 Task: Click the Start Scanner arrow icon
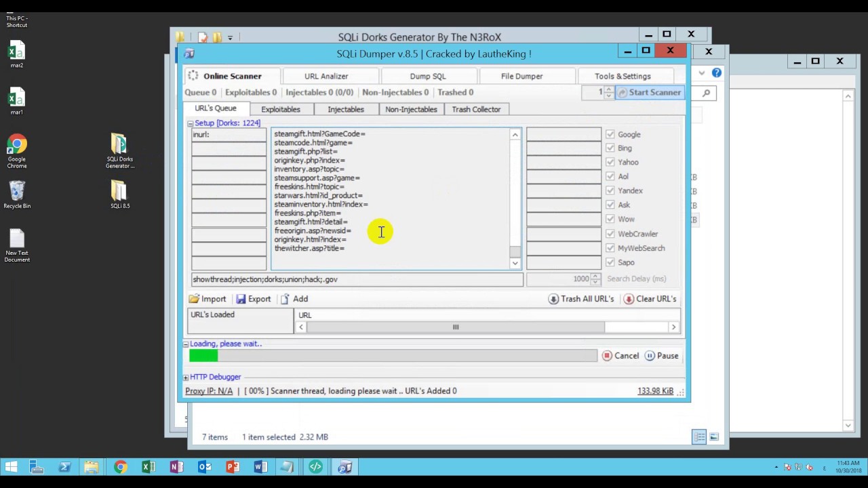(x=622, y=92)
